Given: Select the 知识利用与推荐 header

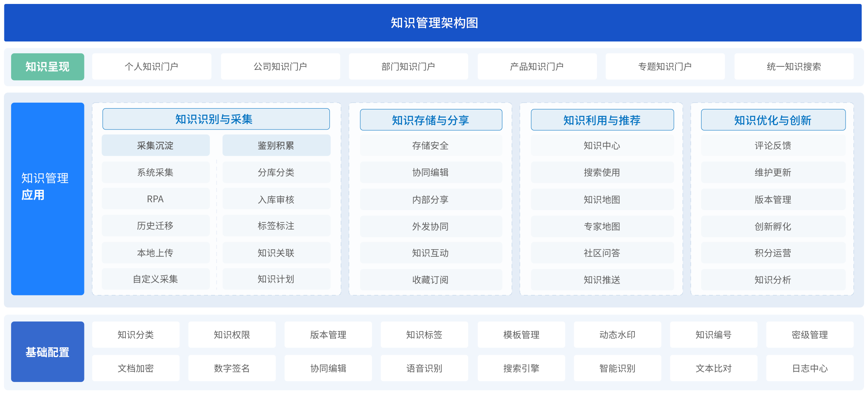Looking at the screenshot, I should tap(602, 120).
